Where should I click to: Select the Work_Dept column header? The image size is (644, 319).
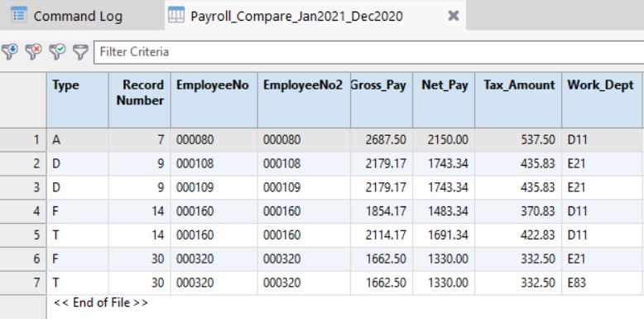click(603, 100)
